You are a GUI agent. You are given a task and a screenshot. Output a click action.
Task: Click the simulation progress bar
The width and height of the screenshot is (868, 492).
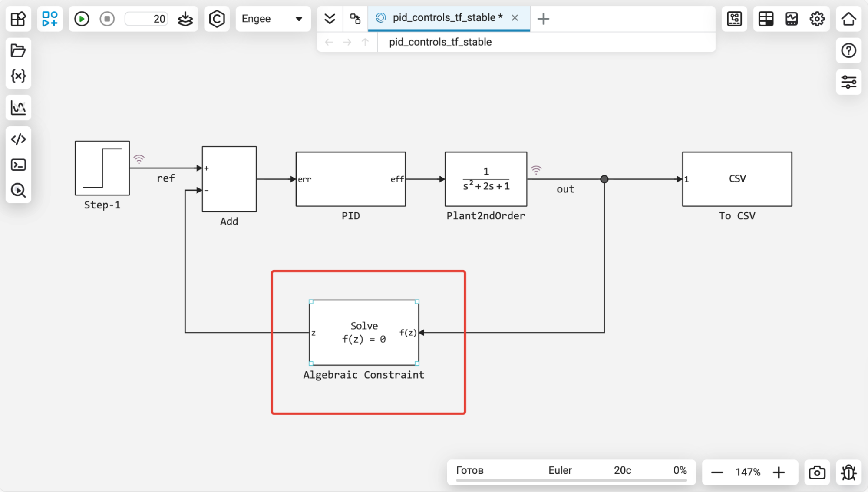(571, 480)
